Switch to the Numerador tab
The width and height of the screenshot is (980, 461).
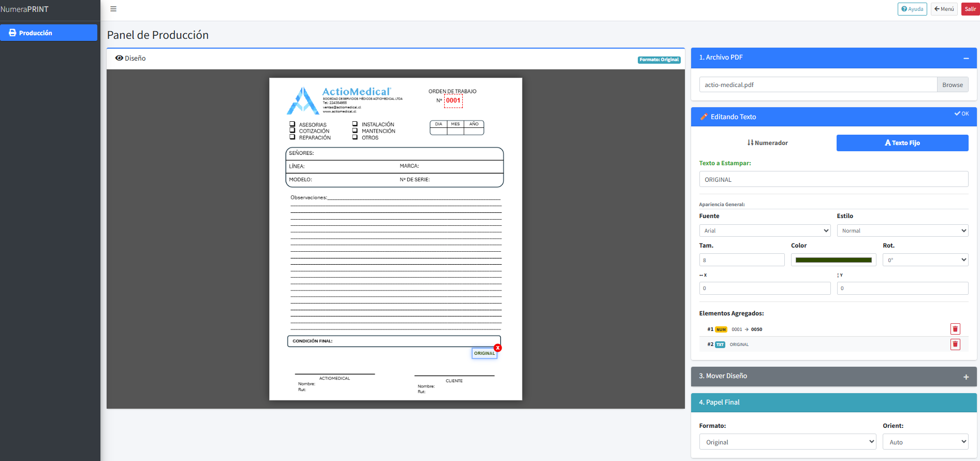(x=767, y=143)
